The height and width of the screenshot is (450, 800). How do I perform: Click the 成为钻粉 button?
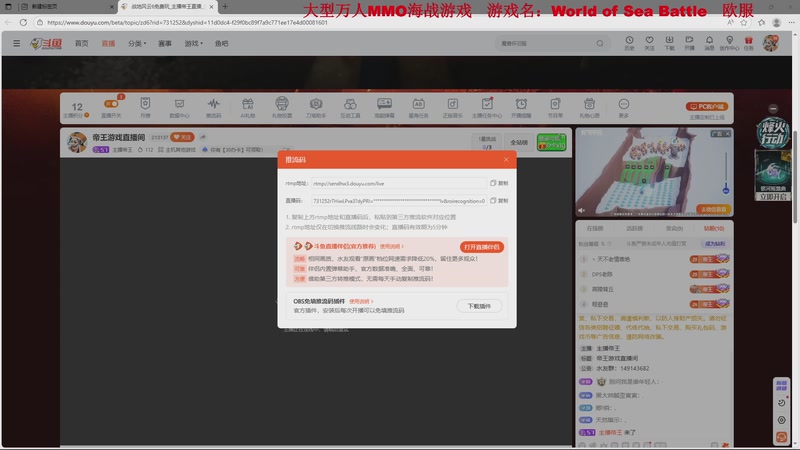[x=715, y=243]
